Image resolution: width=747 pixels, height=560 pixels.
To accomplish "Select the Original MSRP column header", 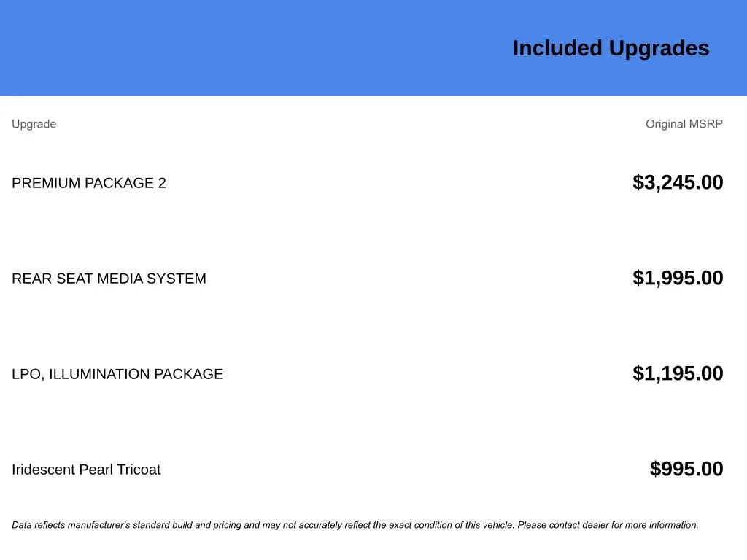I will [684, 124].
